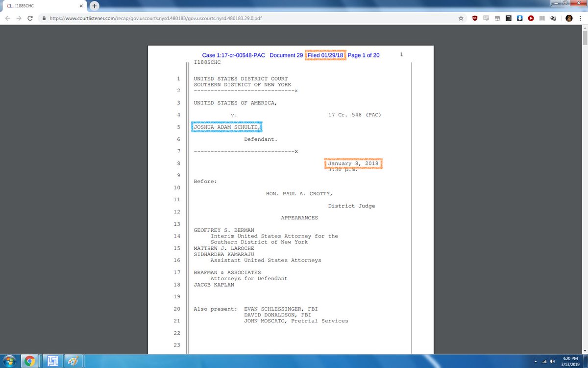Open the uBlock Origin shield extension

(474, 18)
